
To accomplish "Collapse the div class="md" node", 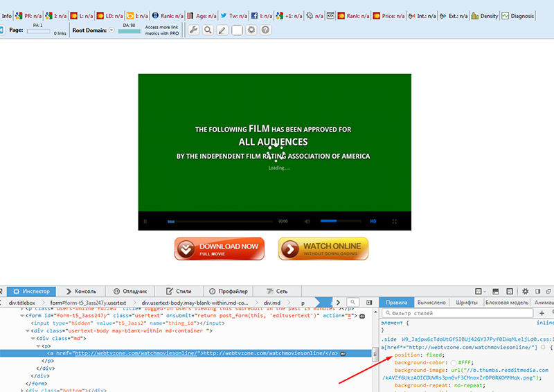I will [33, 339].
